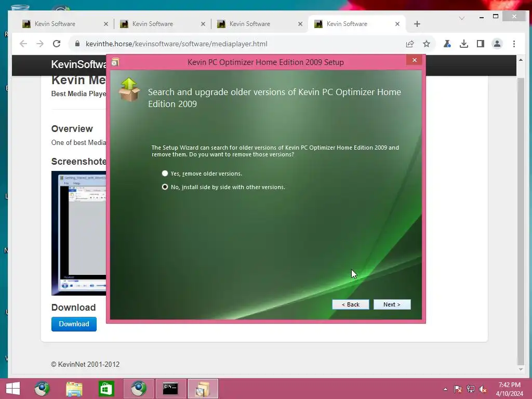
Task: Close the third Kevin Software tab
Action: pyautogui.click(x=300, y=24)
